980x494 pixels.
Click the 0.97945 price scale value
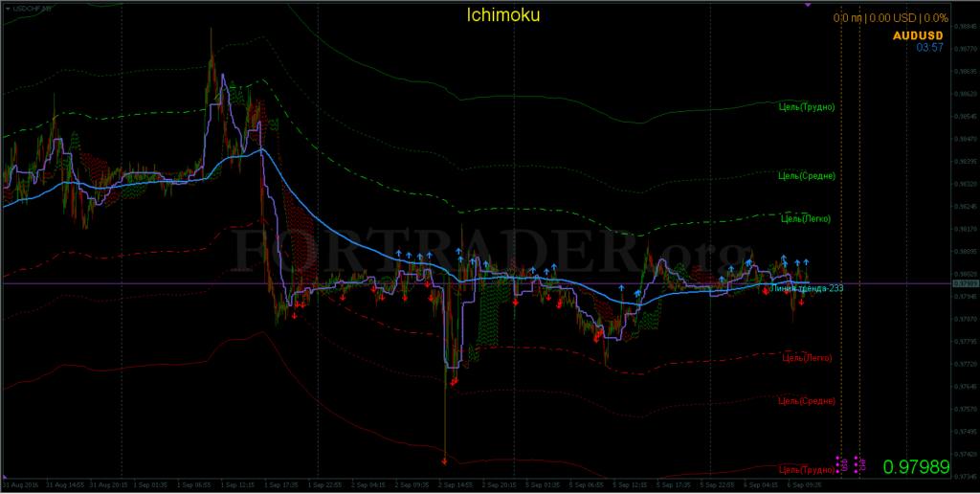[x=966, y=297]
